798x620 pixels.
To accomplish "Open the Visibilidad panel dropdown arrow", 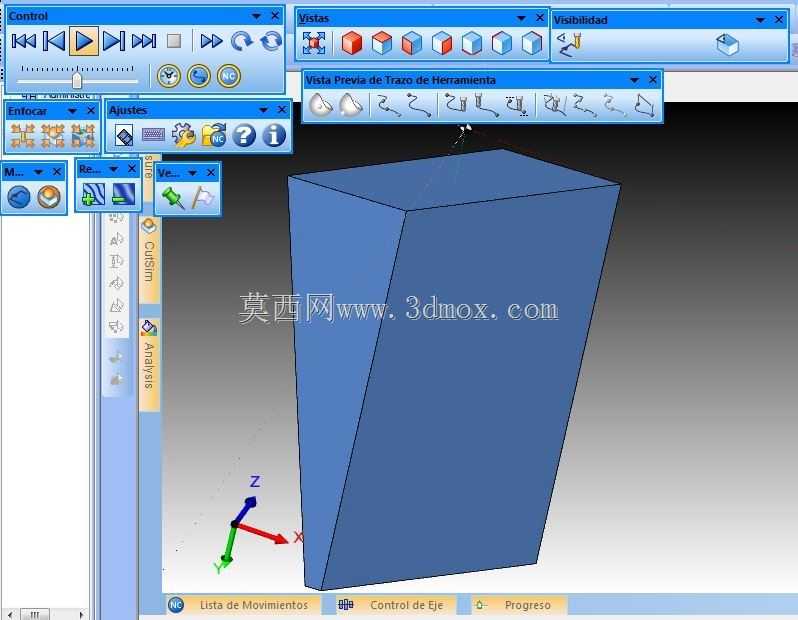I will coord(760,20).
